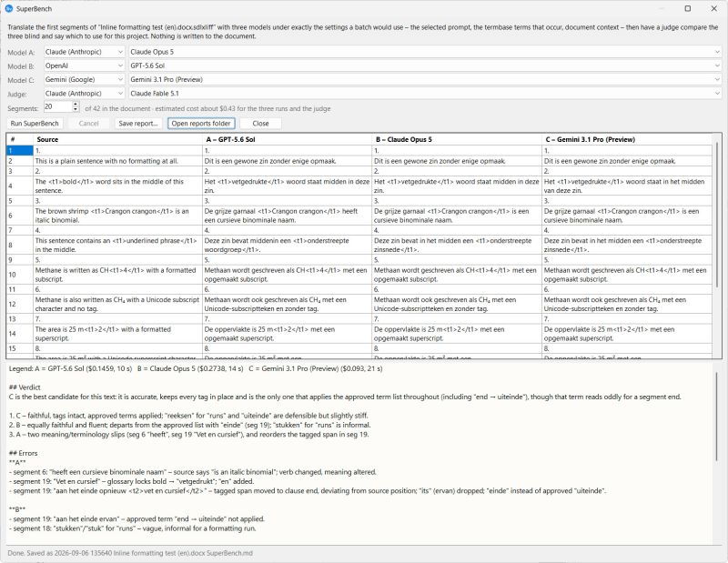Image resolution: width=728 pixels, height=563 pixels.
Task: Click the Segments number field showing 20
Action: pos(58,106)
